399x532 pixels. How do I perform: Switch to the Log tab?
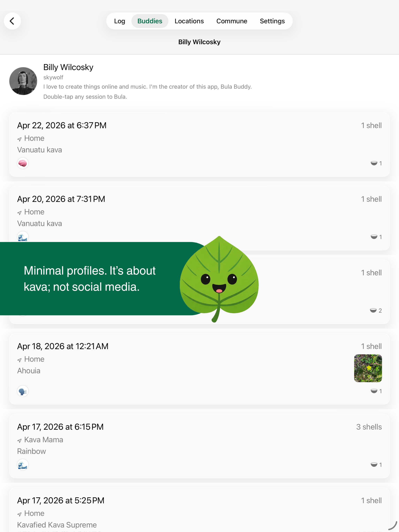click(120, 21)
